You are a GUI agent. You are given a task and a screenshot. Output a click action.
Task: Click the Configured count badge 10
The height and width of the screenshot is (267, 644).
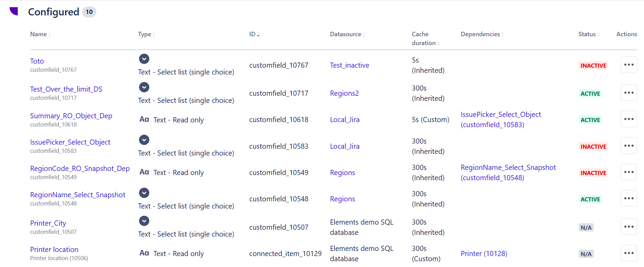[89, 12]
